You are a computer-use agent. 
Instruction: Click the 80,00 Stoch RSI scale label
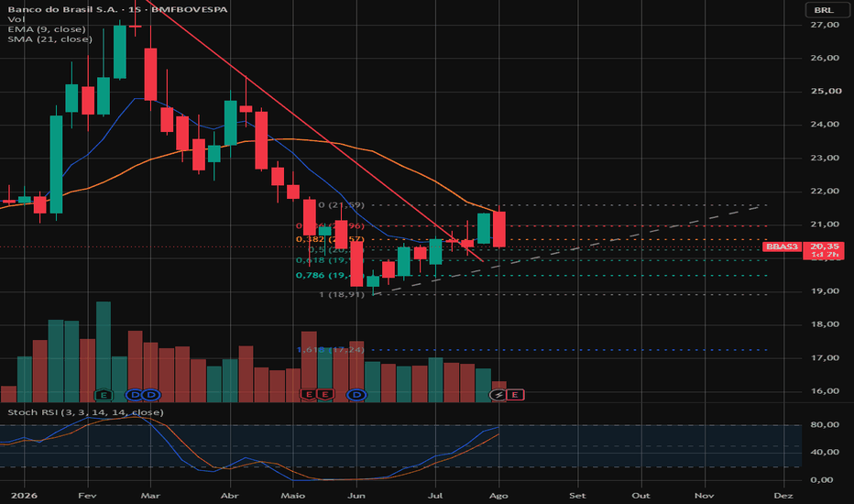pyautogui.click(x=825, y=424)
